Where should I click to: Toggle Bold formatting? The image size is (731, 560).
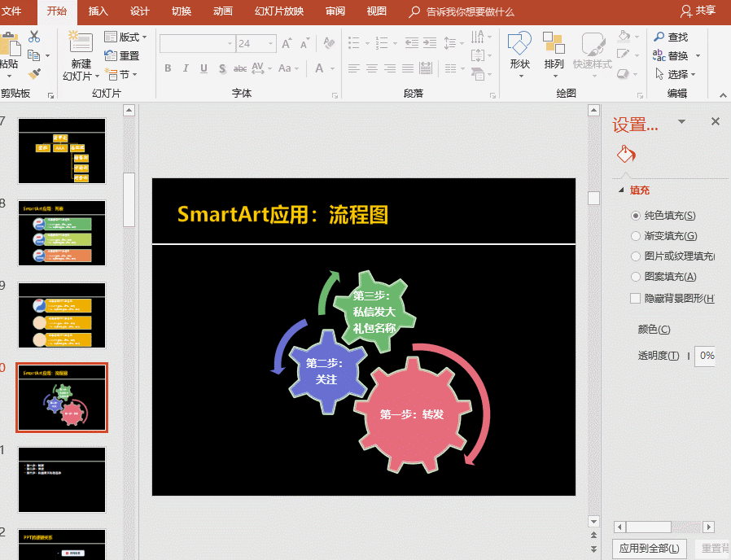[x=168, y=68]
